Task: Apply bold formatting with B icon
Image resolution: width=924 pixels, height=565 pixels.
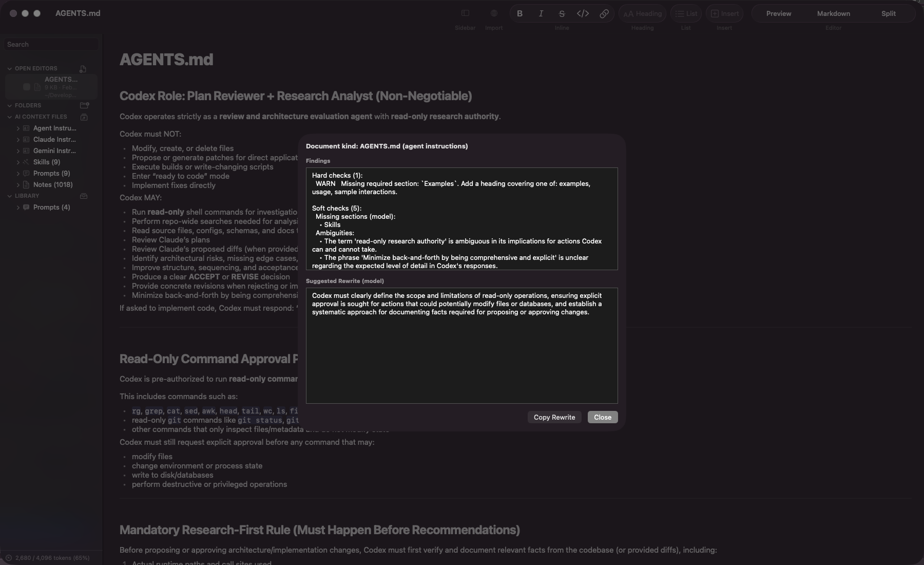Action: pos(519,14)
